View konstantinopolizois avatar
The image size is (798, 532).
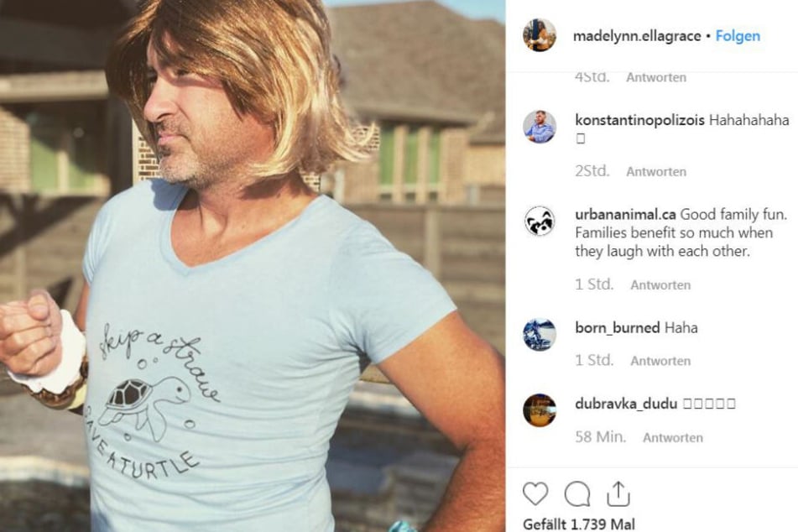click(x=540, y=126)
